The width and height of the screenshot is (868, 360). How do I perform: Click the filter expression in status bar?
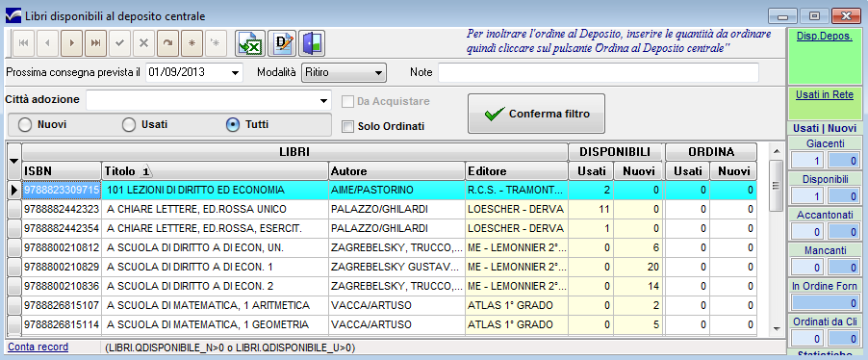pos(230,347)
